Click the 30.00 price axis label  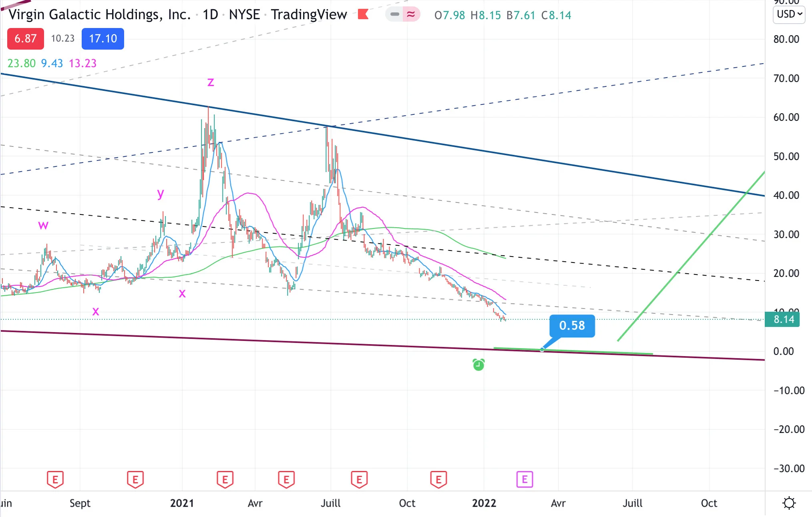786,234
